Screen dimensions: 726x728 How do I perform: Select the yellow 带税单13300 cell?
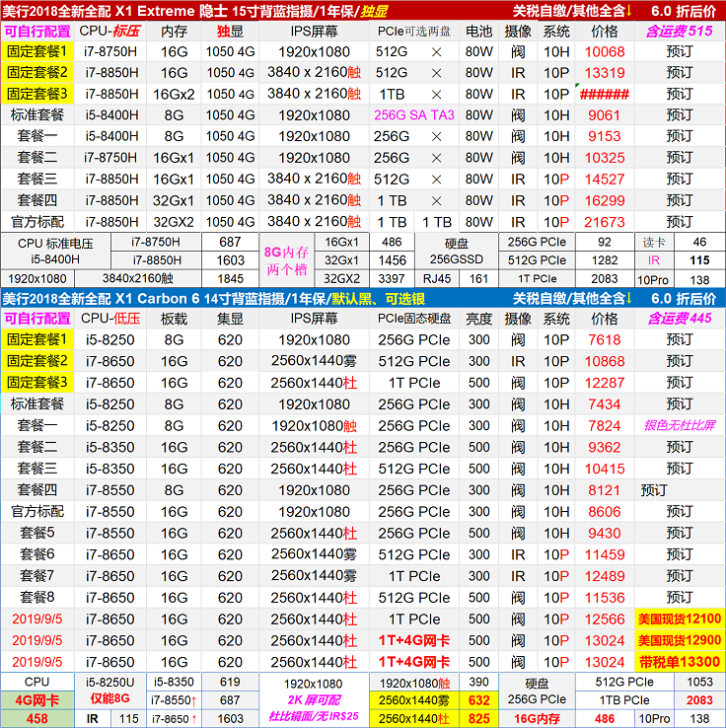point(680,662)
